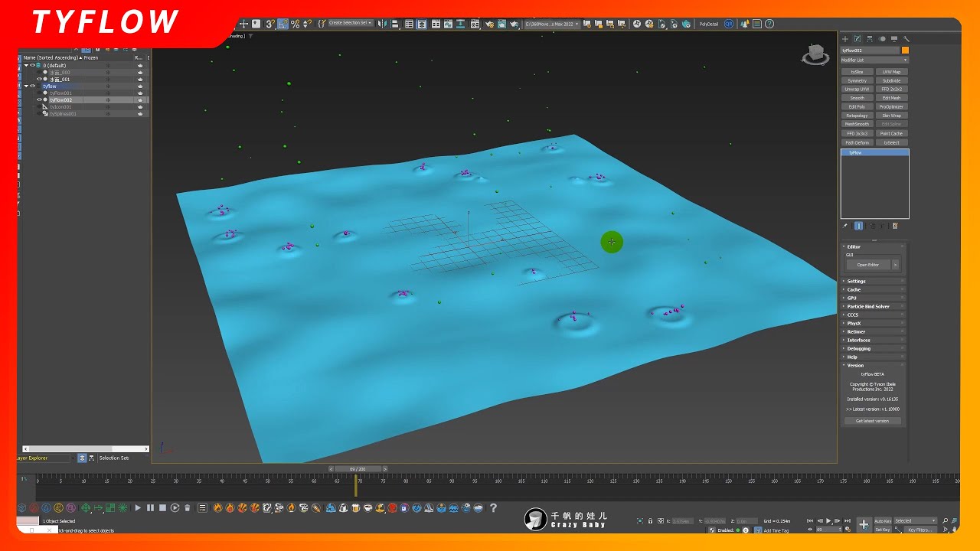Click the trash delete icon in lower toolbar
The width and height of the screenshot is (980, 551).
(187, 507)
